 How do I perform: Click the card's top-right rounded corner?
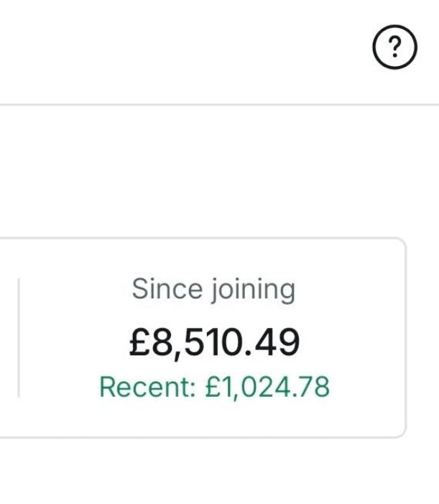[x=402, y=242]
